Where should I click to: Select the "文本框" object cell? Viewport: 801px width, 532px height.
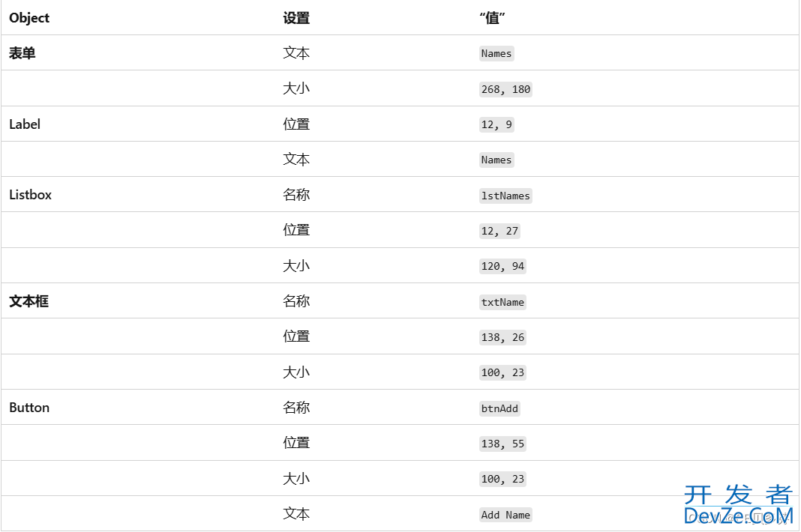(x=29, y=301)
